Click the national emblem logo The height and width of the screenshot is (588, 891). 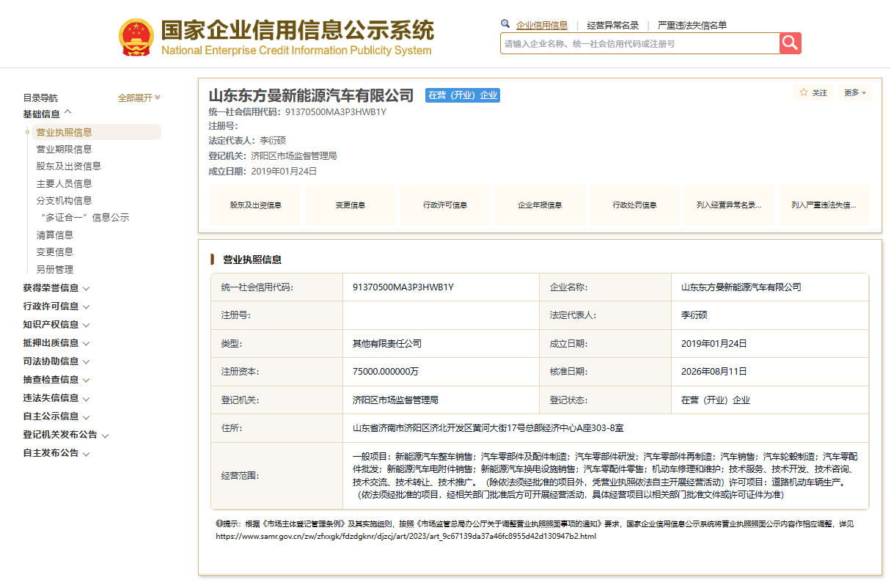(x=136, y=37)
